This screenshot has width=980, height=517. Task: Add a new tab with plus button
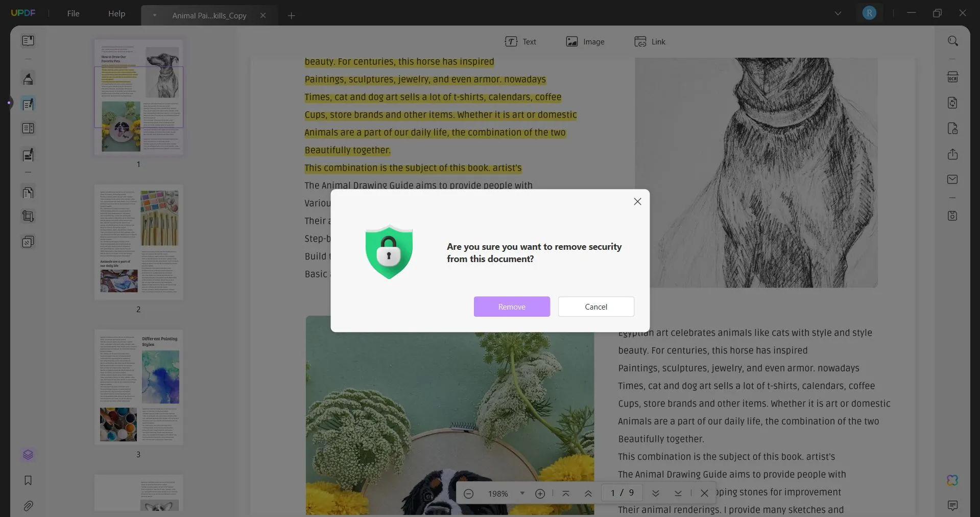tap(291, 16)
